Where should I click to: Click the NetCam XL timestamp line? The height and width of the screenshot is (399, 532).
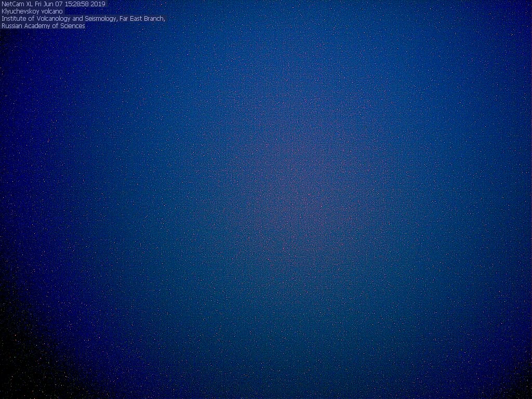(x=54, y=4)
